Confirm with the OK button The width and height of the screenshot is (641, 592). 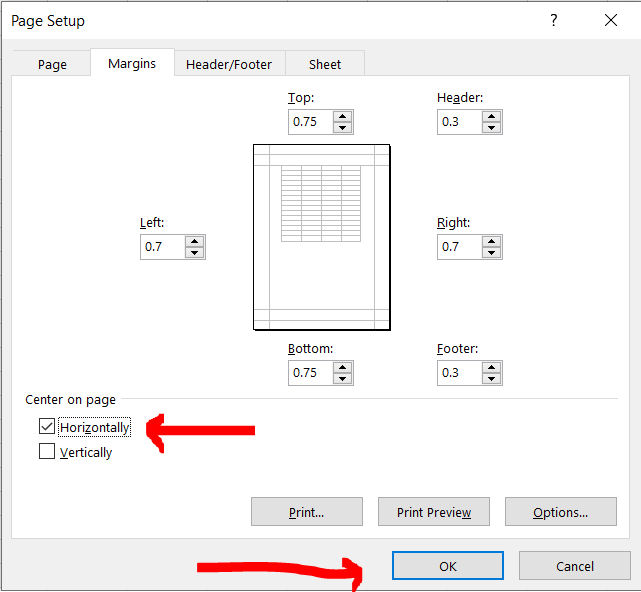(x=448, y=566)
